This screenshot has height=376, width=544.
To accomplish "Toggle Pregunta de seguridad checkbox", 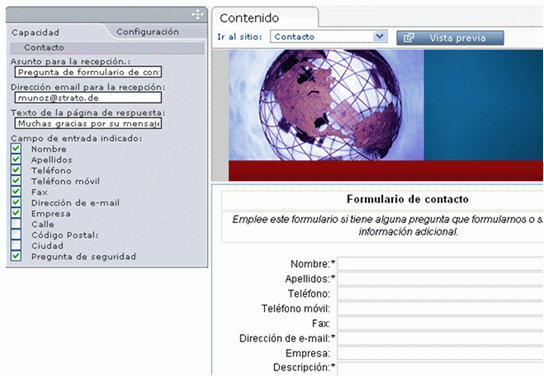I will (16, 256).
